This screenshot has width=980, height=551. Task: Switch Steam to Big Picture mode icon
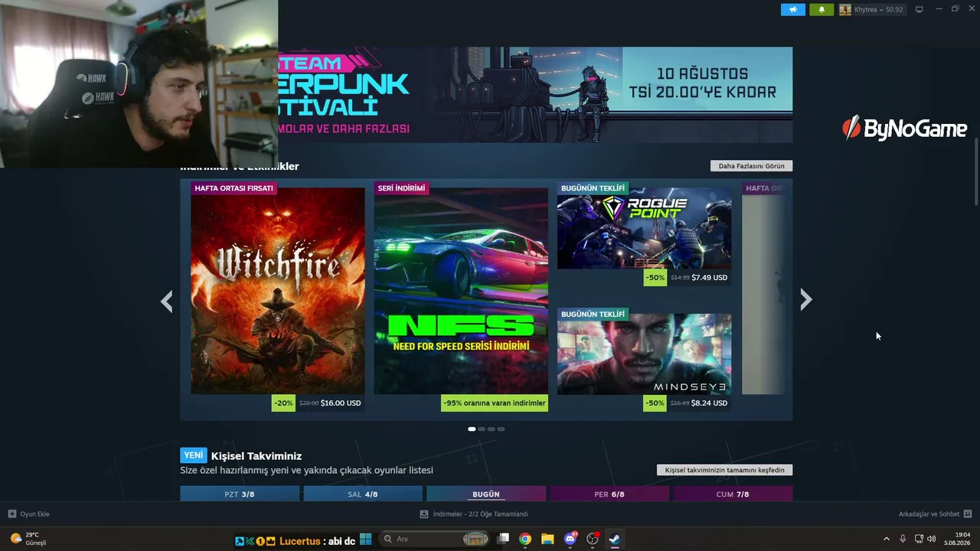920,10
